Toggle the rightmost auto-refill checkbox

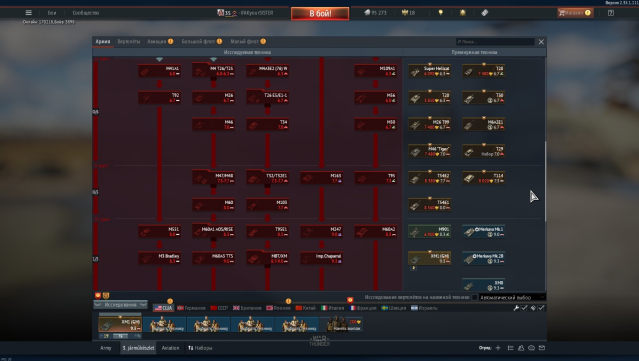pyautogui.click(x=541, y=308)
